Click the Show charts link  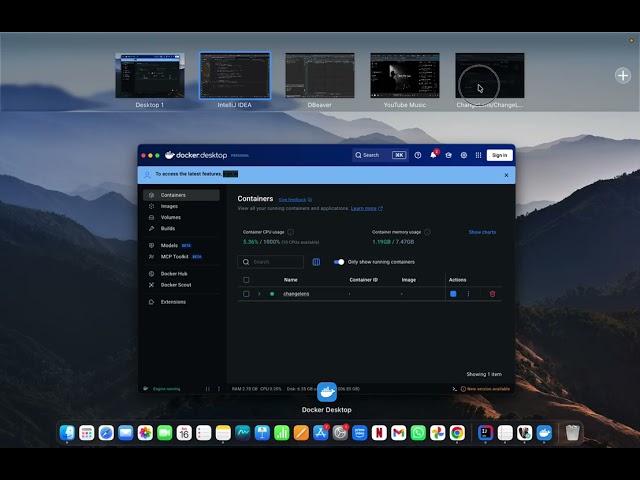482,232
